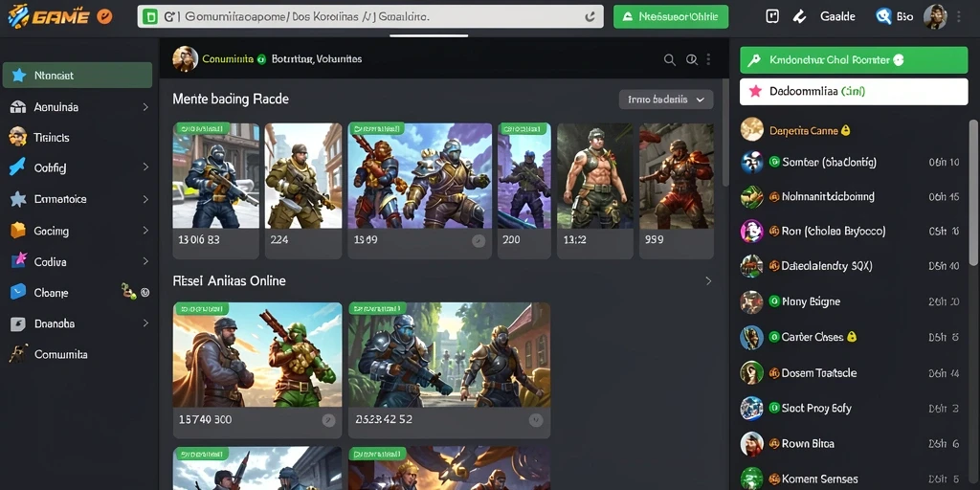
Task: Click the green Nnesuoor Ohlriie button
Action: [x=671, y=17]
